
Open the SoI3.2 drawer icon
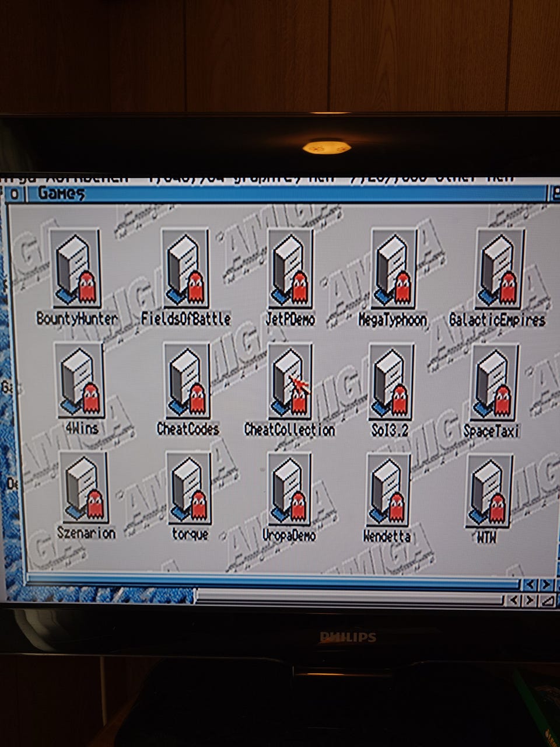391,381
